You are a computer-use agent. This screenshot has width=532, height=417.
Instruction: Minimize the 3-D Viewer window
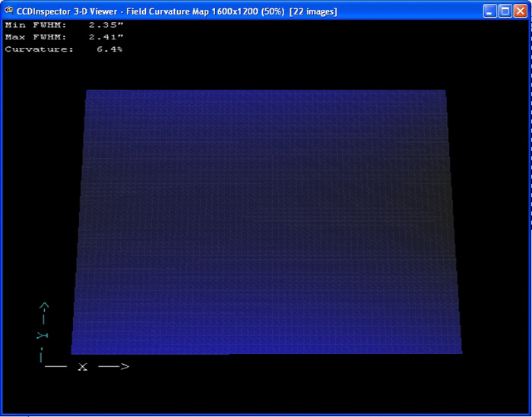click(489, 11)
